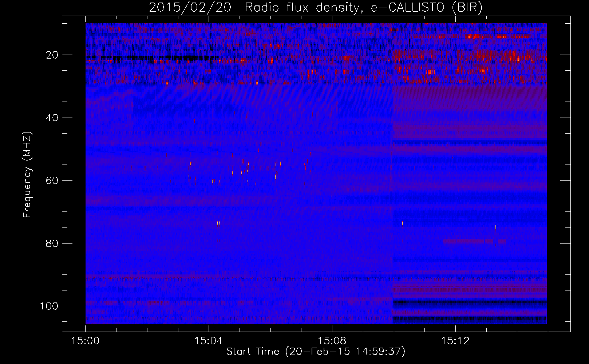Click the 60 MHz frequency tick label
Screen dimensions: 589x364
[x=52, y=181]
